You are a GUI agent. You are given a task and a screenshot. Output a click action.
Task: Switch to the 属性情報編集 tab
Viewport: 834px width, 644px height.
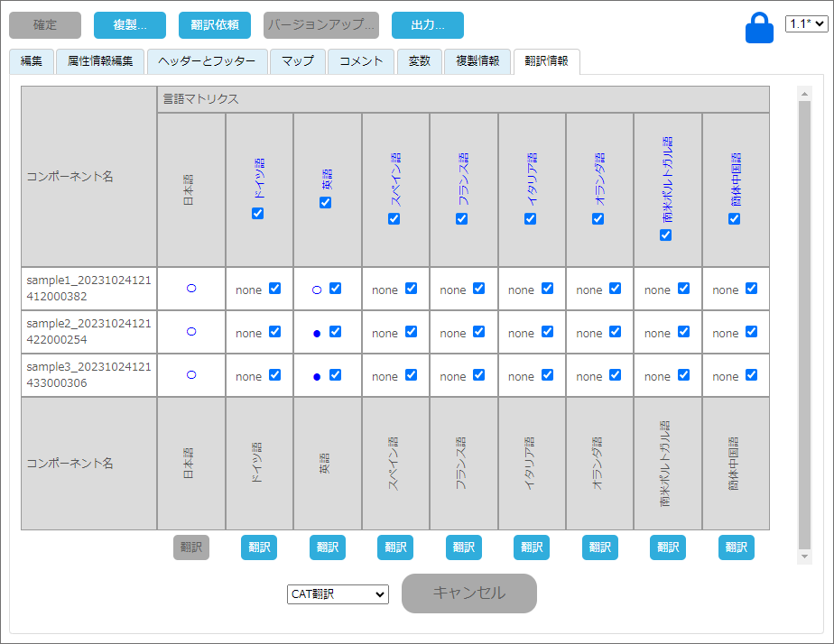point(100,61)
